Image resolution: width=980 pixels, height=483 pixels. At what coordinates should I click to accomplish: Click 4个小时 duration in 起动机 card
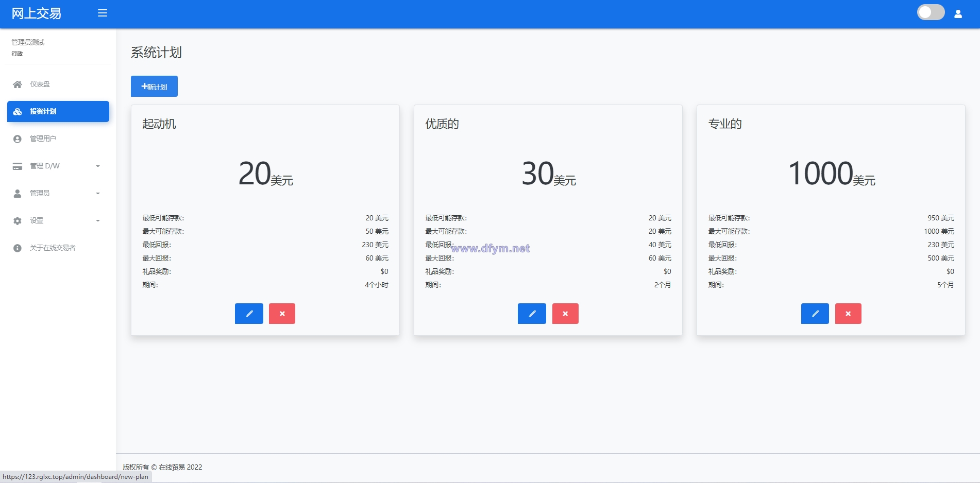coord(377,285)
